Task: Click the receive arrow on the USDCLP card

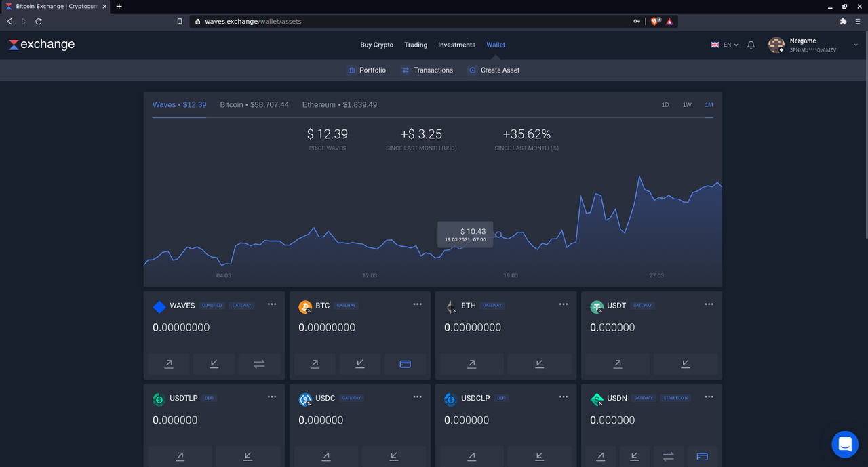Action: tap(540, 456)
